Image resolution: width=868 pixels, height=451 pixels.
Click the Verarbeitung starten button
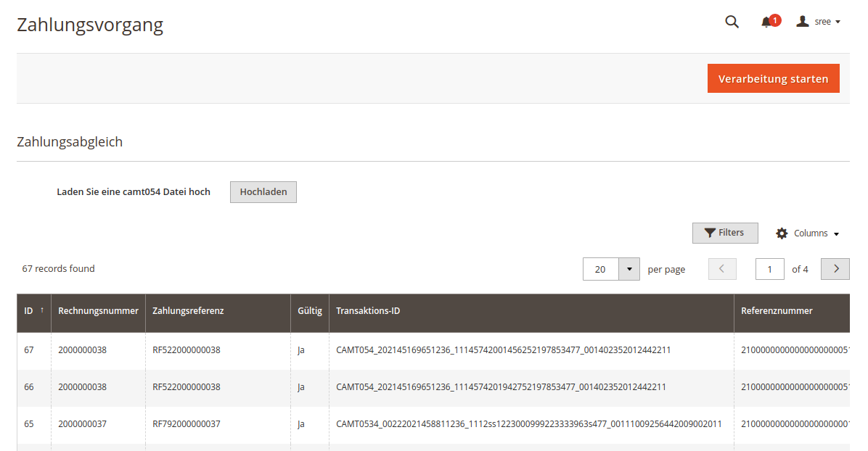[774, 78]
